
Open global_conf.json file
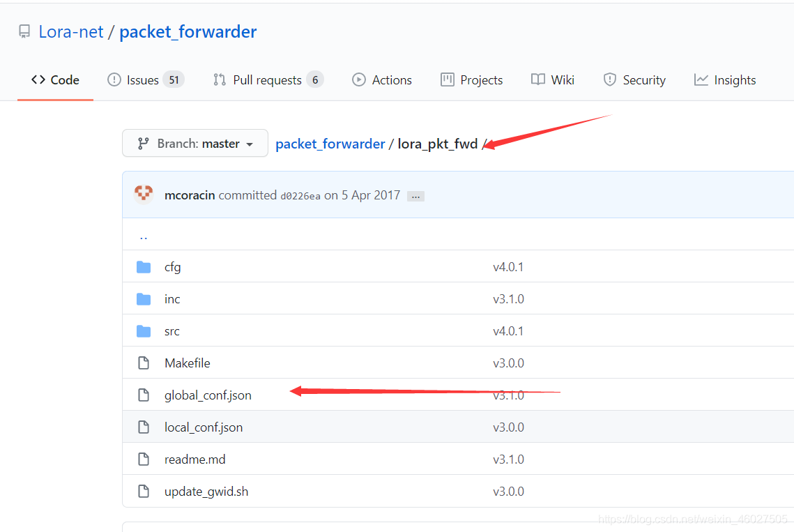(208, 395)
